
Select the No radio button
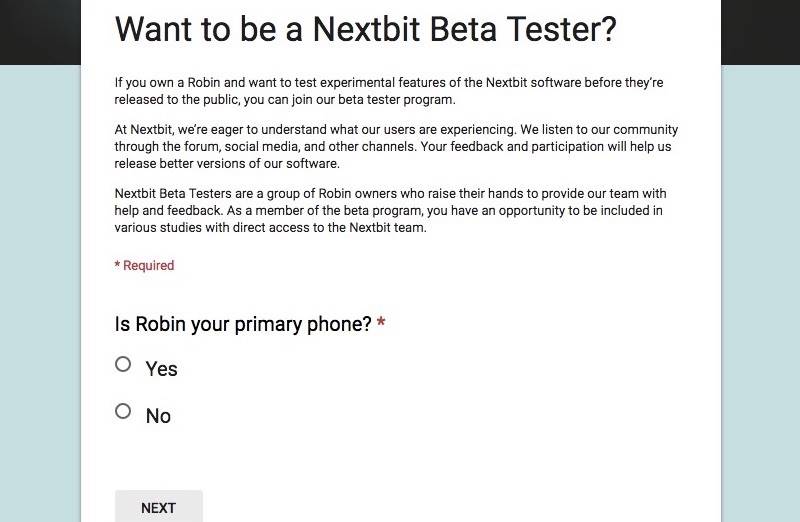point(123,411)
